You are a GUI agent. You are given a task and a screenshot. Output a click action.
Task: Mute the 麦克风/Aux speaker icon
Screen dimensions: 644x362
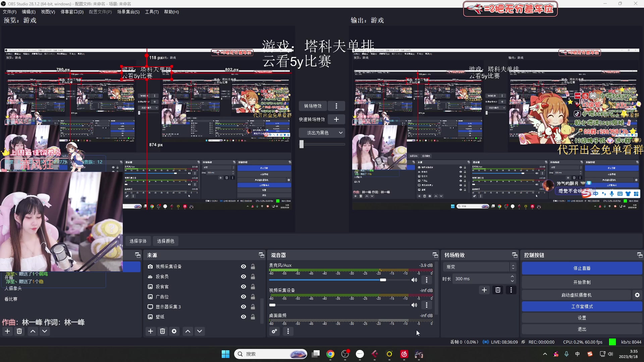point(414,280)
